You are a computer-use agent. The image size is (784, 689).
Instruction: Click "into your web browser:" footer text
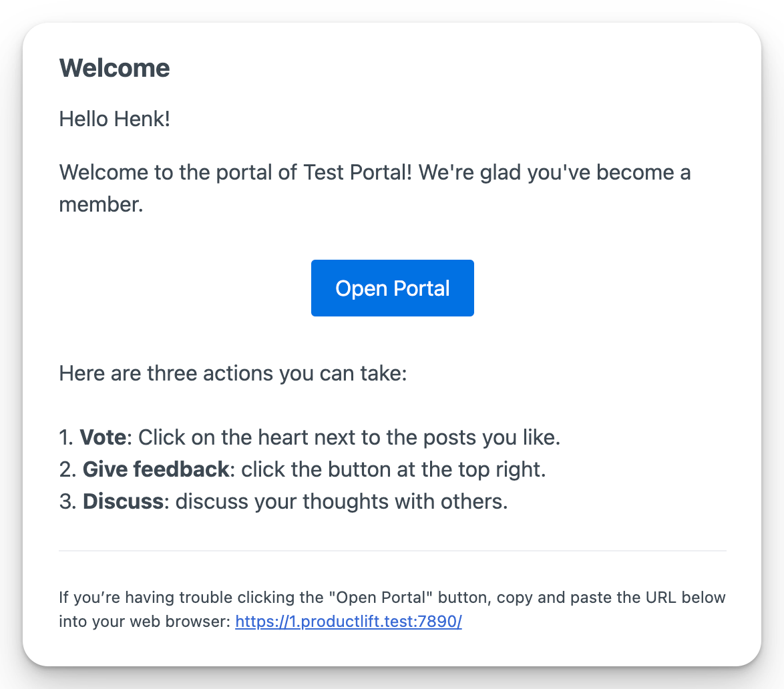[145, 622]
